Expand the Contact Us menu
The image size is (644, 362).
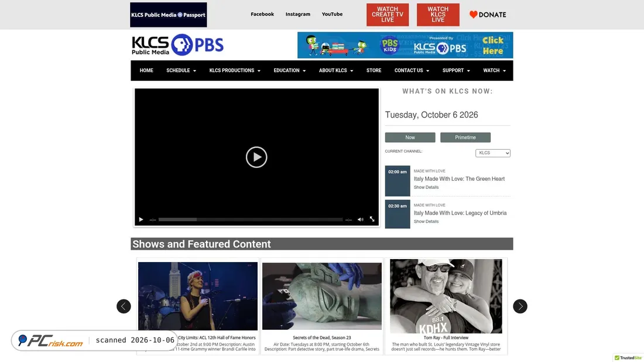[x=412, y=71]
